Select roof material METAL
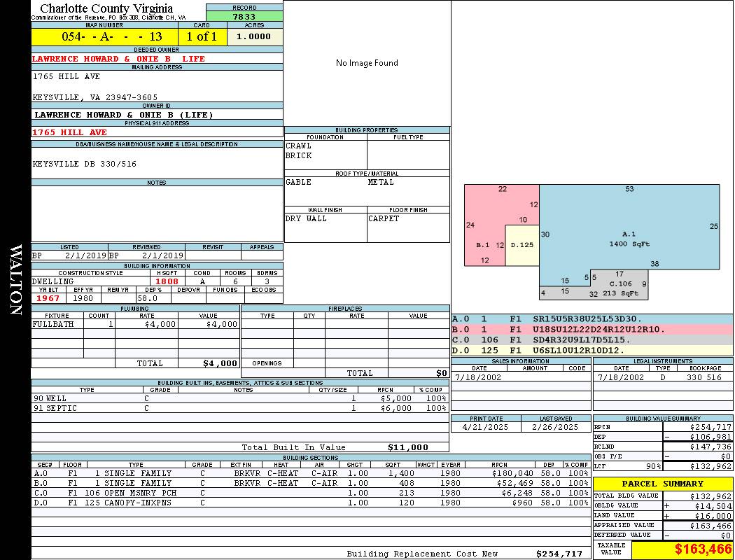The width and height of the screenshot is (735, 560). click(x=381, y=182)
